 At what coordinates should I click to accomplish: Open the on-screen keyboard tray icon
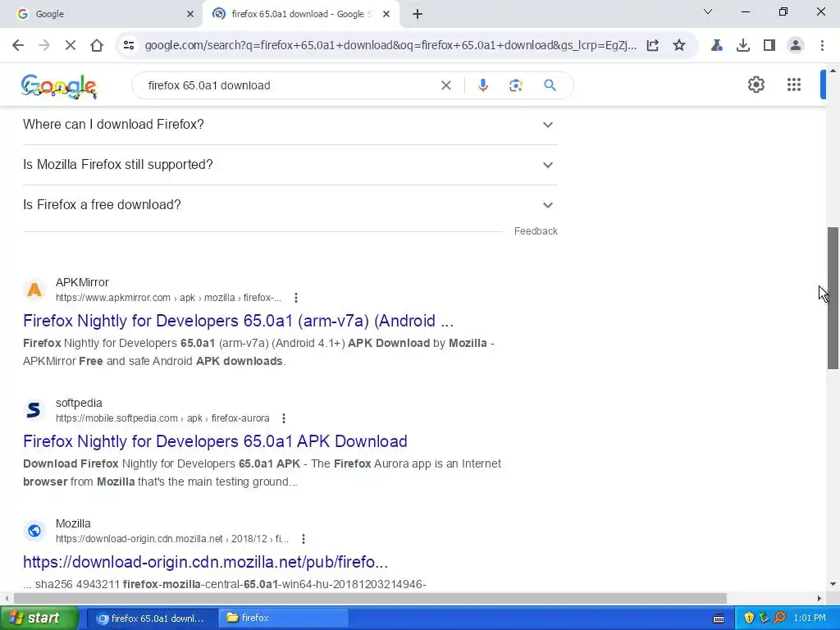tap(719, 619)
